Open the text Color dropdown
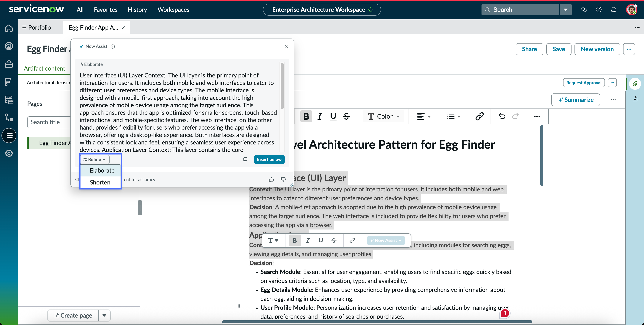Screen dimensions: 644x325 [x=384, y=116]
